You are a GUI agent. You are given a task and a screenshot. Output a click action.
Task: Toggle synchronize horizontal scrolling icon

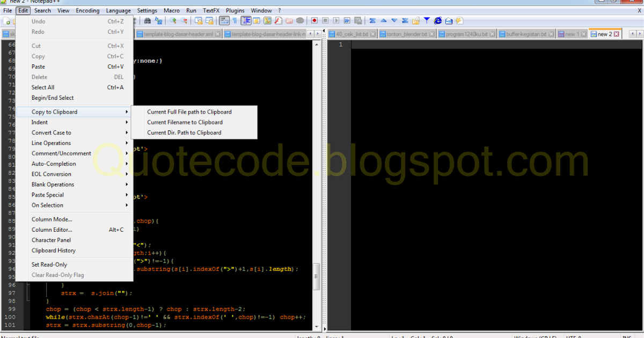[209, 21]
